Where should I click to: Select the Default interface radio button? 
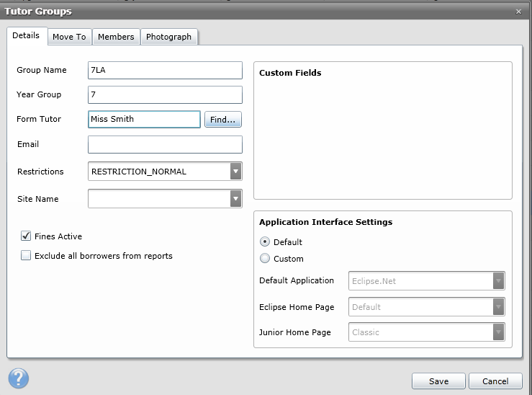[x=265, y=242]
